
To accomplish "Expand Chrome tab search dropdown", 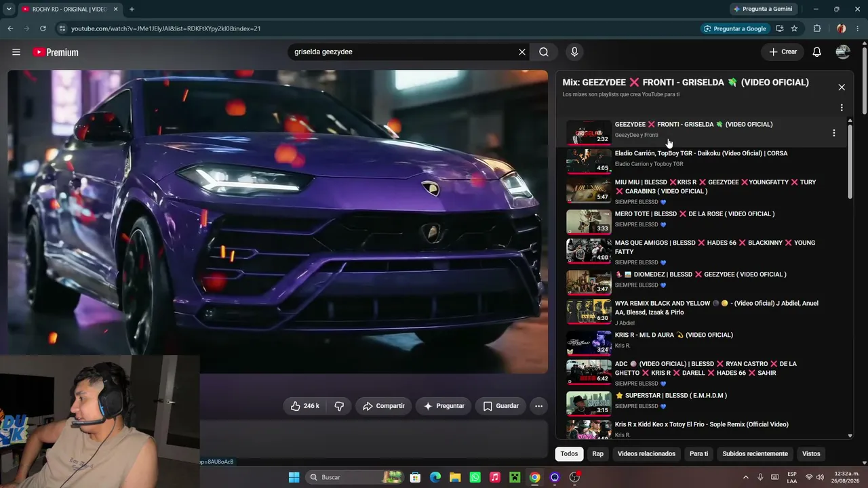I will 9,9.
